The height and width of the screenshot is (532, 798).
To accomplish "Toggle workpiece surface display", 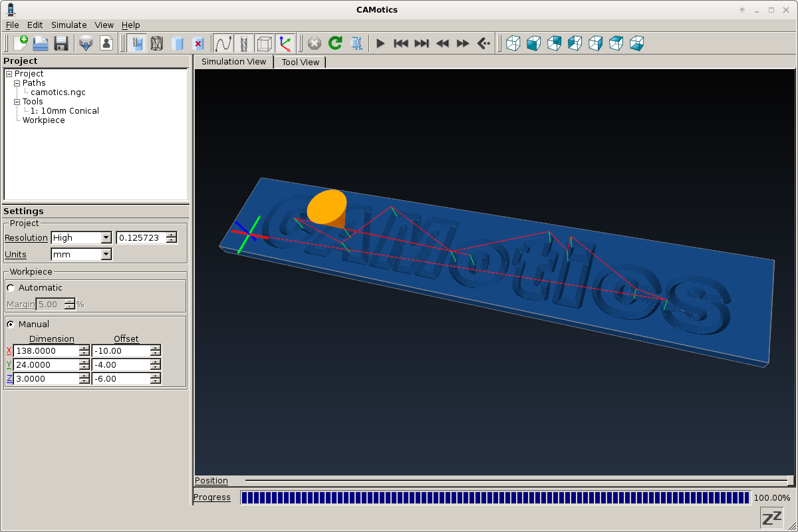I will pos(178,43).
